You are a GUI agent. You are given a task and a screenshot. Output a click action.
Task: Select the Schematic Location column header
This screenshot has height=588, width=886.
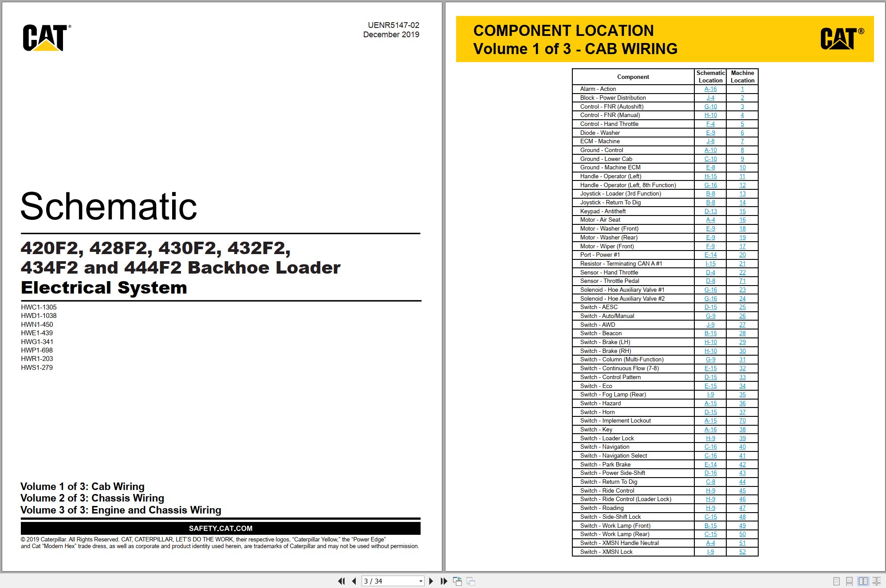tap(710, 77)
